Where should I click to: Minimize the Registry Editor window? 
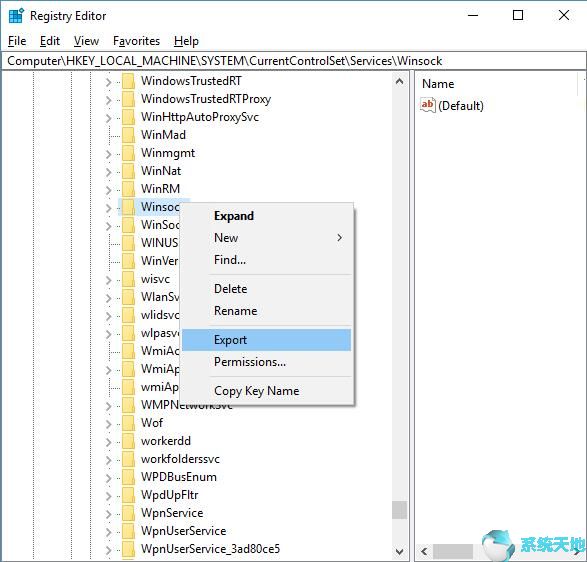tap(473, 15)
